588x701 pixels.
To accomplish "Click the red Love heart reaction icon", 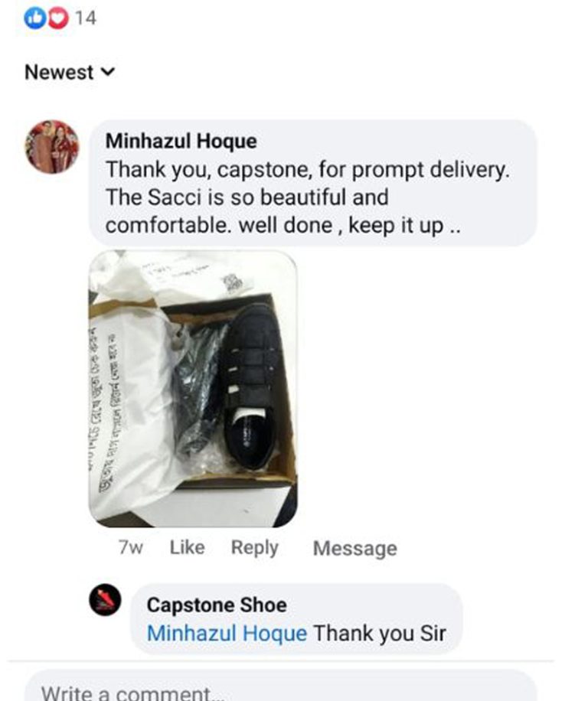I will (x=57, y=18).
